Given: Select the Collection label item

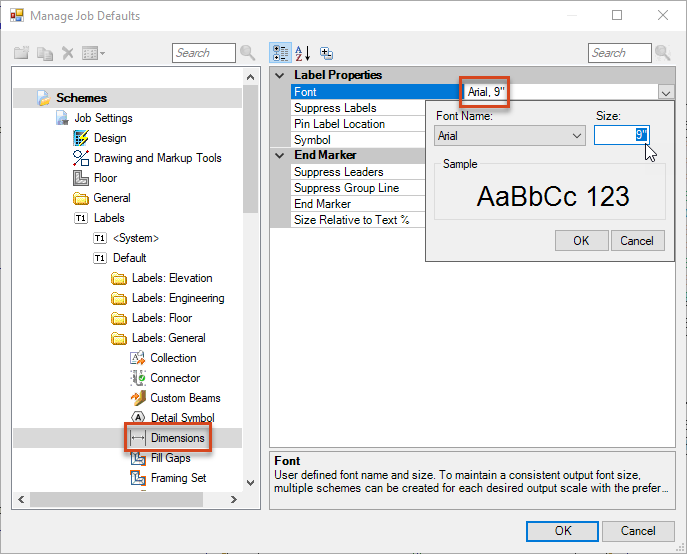Looking at the screenshot, I should pos(173,358).
